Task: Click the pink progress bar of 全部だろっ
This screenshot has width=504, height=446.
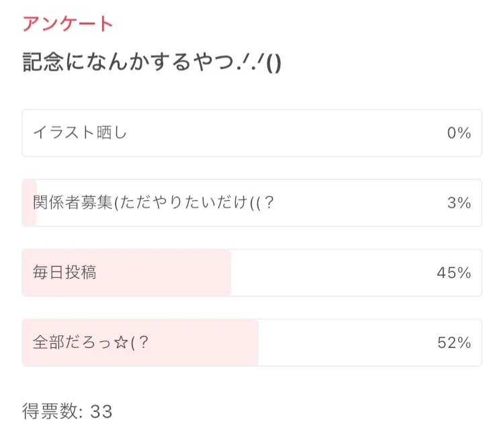Action: (x=202, y=343)
